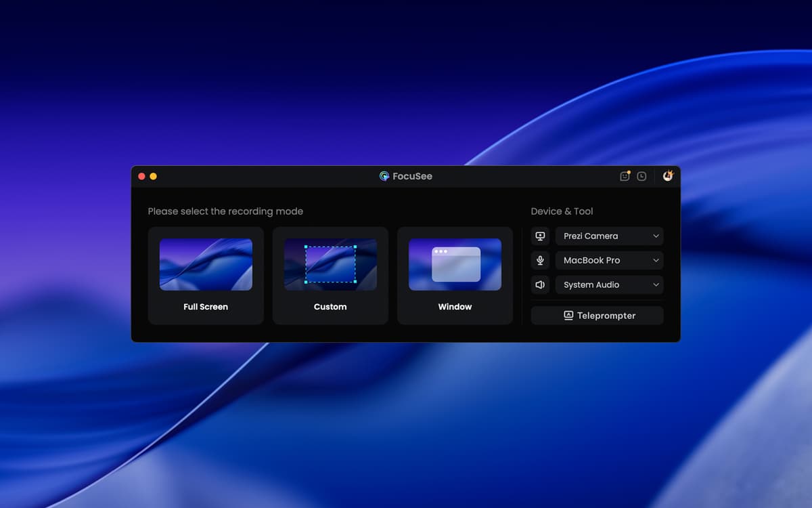
Task: Choose the Custom mode label
Action: pos(330,307)
